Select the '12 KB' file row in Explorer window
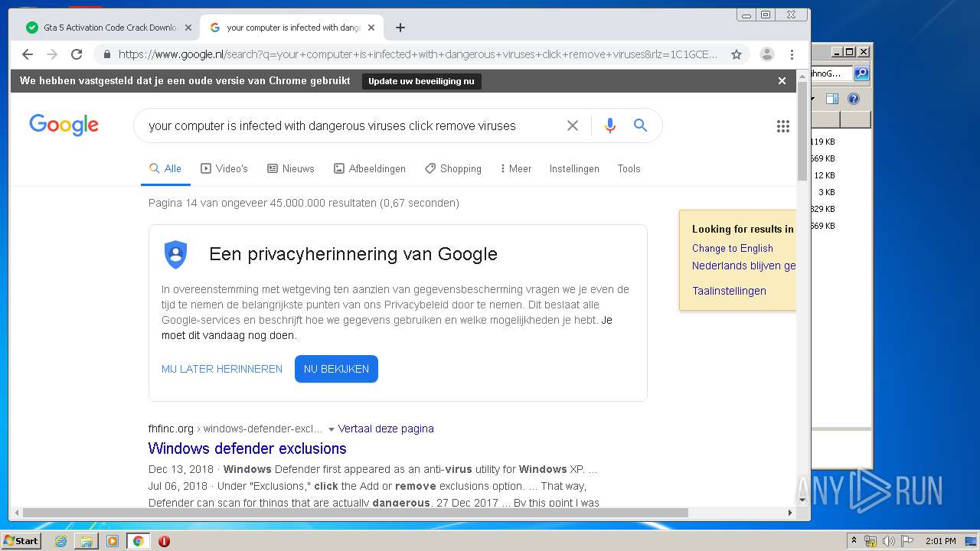 coord(825,175)
